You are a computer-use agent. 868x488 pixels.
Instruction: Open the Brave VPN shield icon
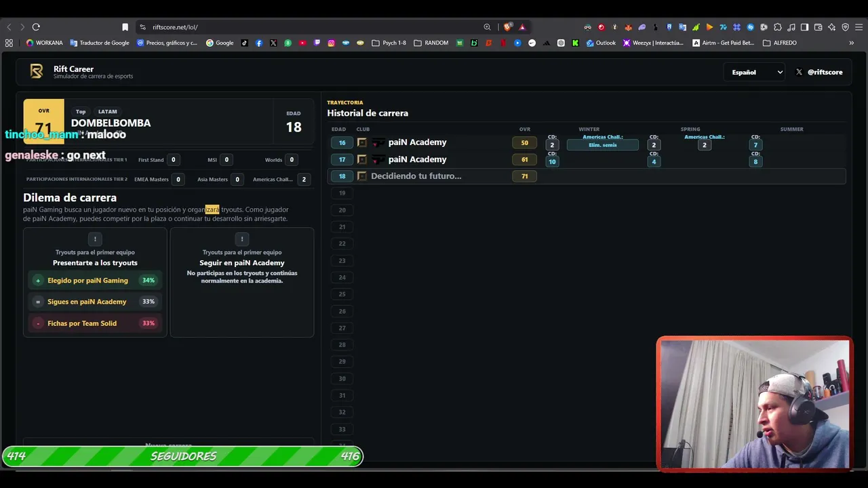coord(845,27)
